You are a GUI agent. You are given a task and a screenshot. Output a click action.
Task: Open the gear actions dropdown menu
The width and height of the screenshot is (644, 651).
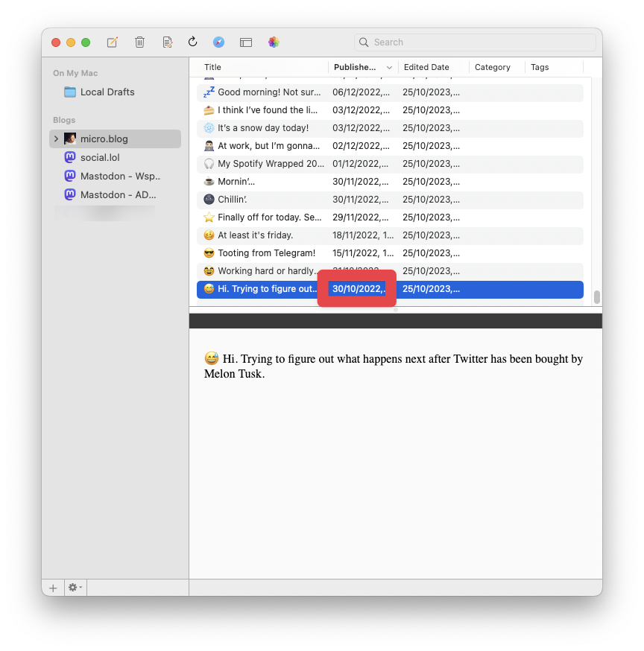pyautogui.click(x=75, y=588)
